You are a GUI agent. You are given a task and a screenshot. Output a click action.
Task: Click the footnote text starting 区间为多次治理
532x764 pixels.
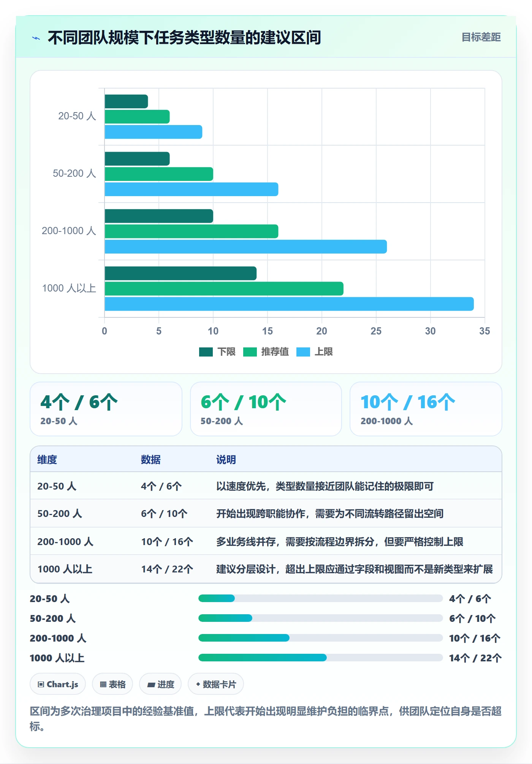[266, 719]
